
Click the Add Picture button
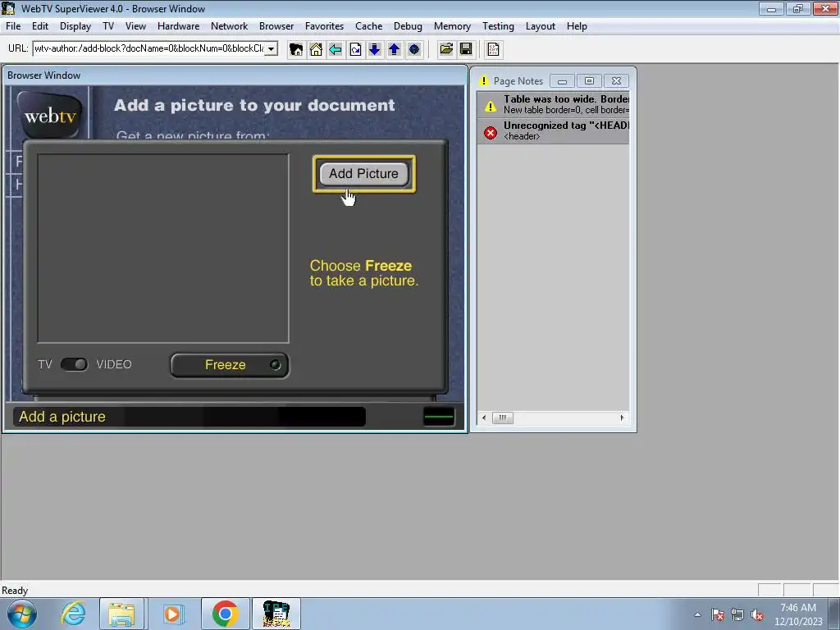pyautogui.click(x=363, y=174)
